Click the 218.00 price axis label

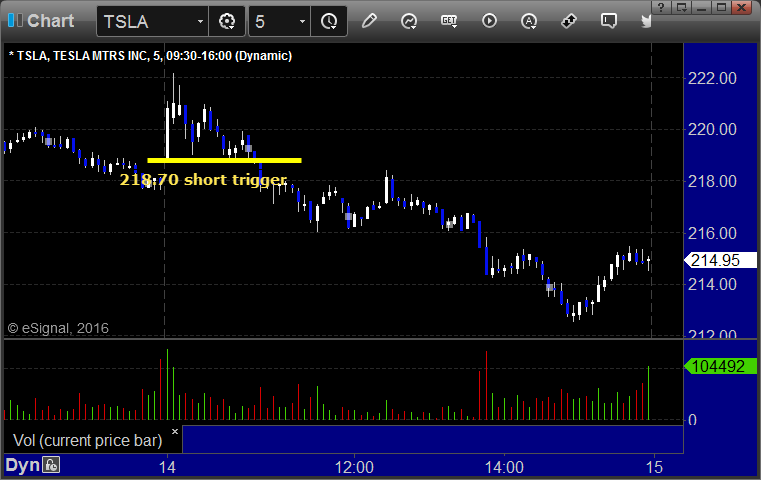coord(712,182)
